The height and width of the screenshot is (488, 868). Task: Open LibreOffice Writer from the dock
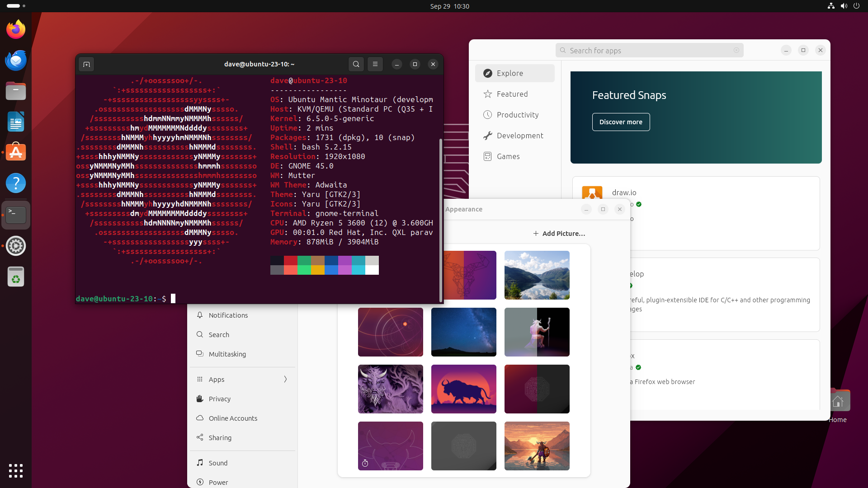[x=16, y=122]
